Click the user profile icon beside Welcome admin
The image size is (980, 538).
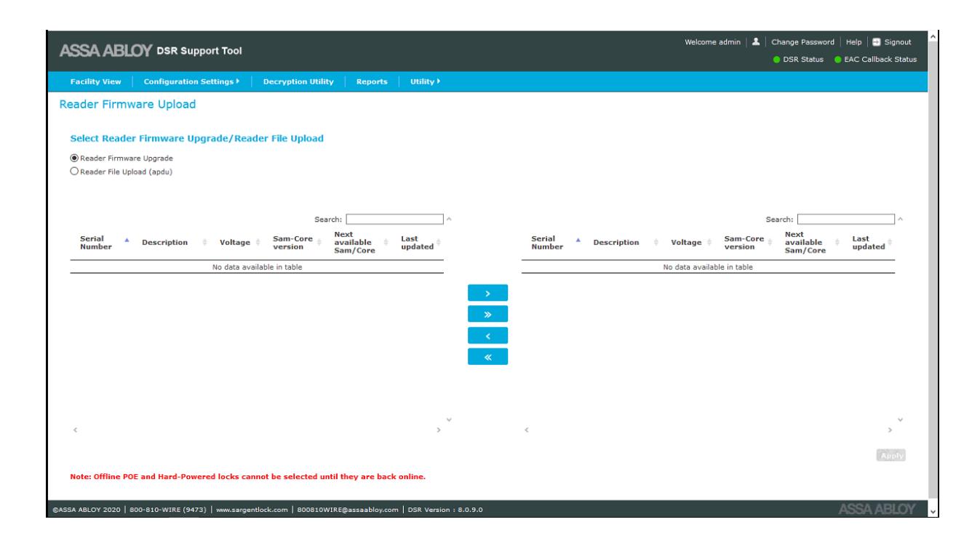coord(754,42)
